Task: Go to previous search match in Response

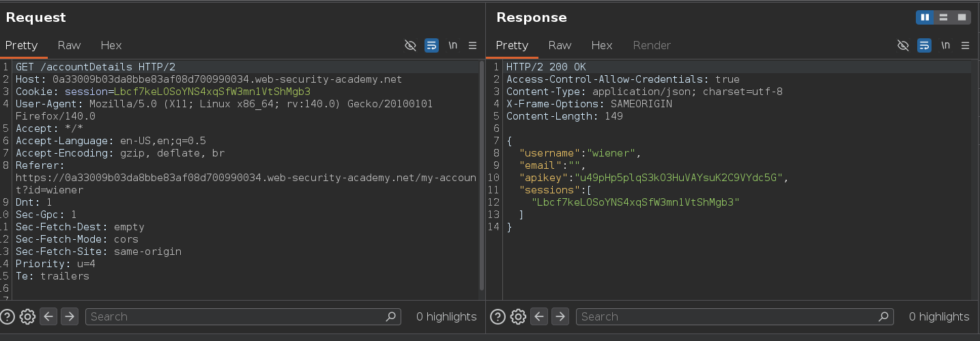Action: coord(539,316)
